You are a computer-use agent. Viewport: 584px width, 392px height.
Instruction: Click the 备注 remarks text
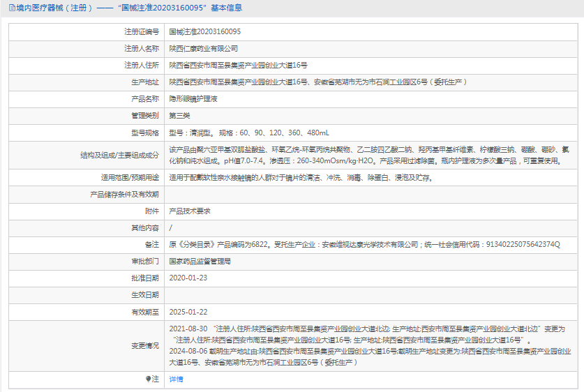[x=364, y=244]
